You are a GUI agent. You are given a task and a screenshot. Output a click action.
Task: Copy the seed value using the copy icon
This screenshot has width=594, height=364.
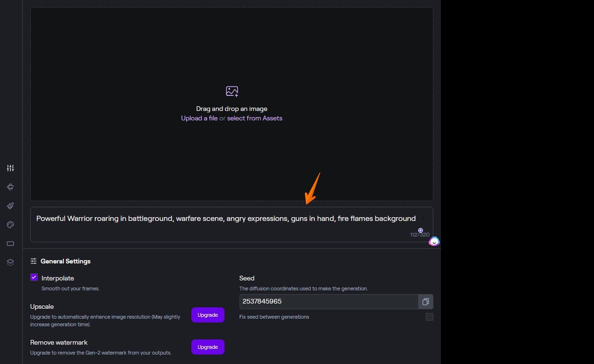click(425, 302)
